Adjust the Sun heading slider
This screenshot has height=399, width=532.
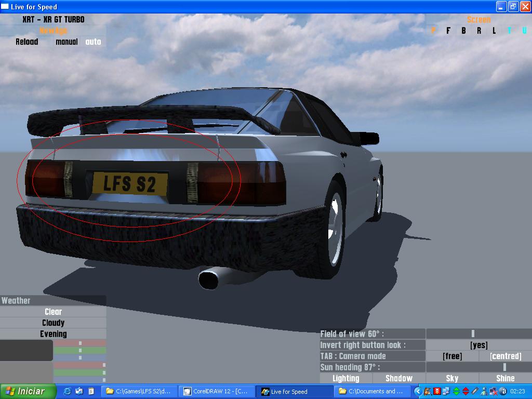pos(478,367)
